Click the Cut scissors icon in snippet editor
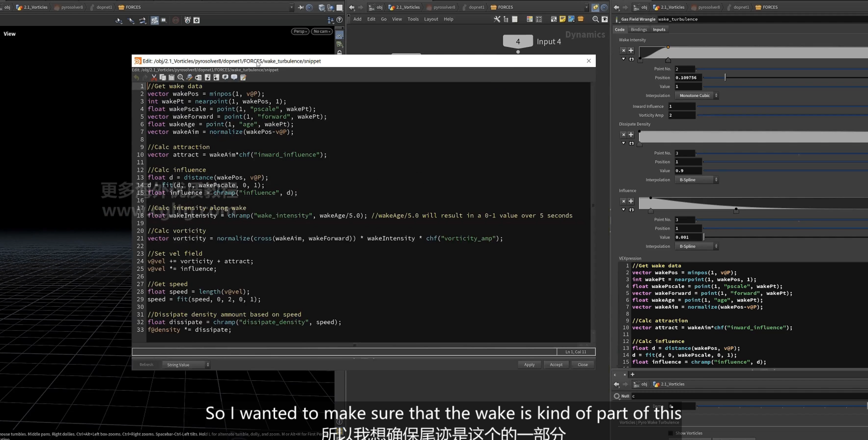The height and width of the screenshot is (440, 868). pyautogui.click(x=154, y=77)
